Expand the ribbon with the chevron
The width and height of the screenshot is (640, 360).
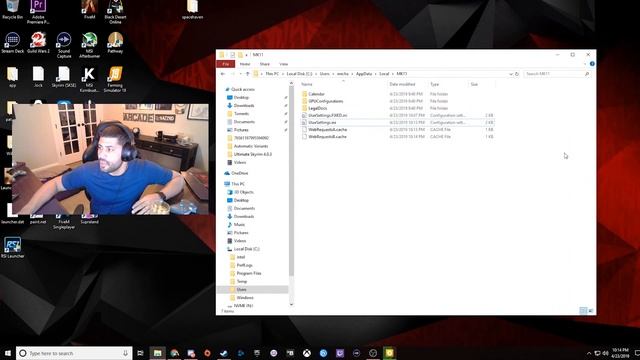585,64
